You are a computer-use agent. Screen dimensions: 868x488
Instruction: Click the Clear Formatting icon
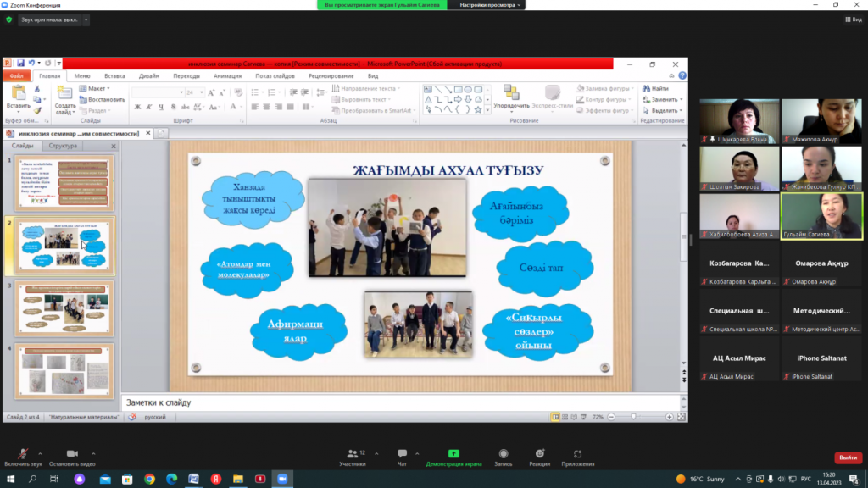click(x=238, y=92)
